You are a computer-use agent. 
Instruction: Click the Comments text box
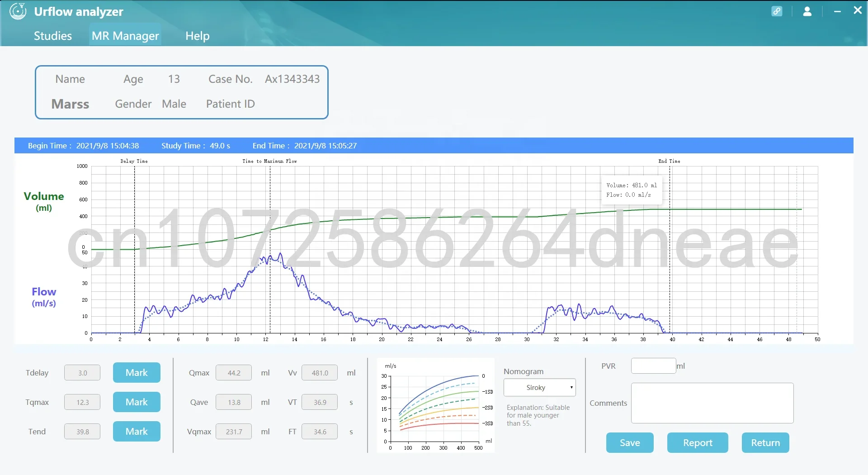click(712, 404)
